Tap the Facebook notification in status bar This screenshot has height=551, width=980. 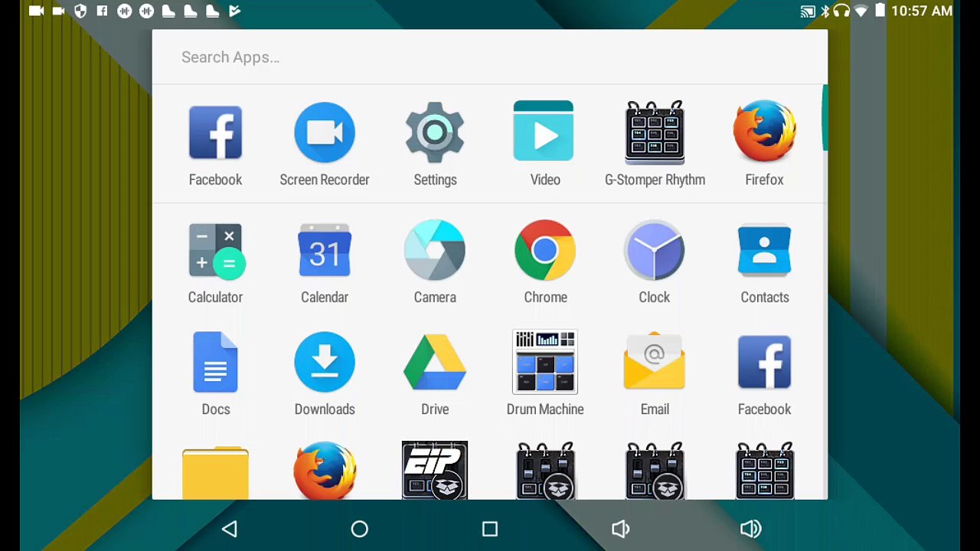point(102,11)
